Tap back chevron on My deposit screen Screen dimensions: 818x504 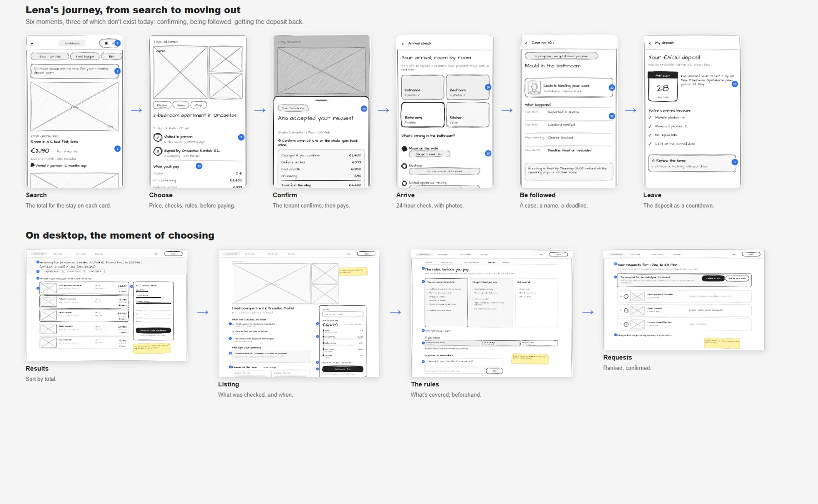pos(650,43)
